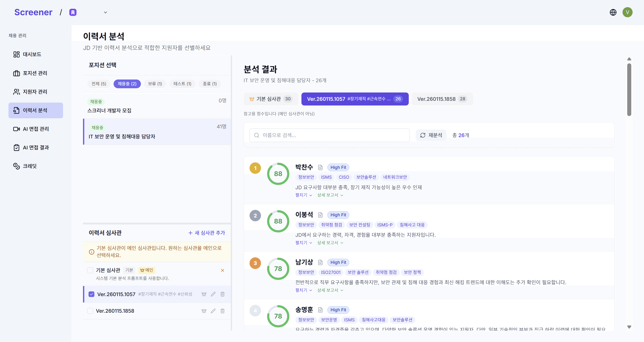This screenshot has width=644, height=342.
Task: Open 상세 보고서 dropdown for 이봉석
Action: (330, 242)
